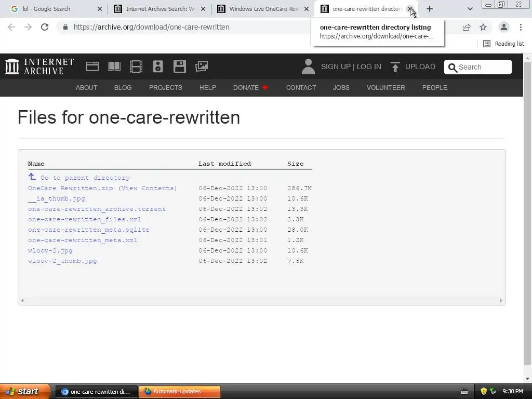Click the user avatar icon
Image resolution: width=532 pixels, height=399 pixels.
(308, 66)
